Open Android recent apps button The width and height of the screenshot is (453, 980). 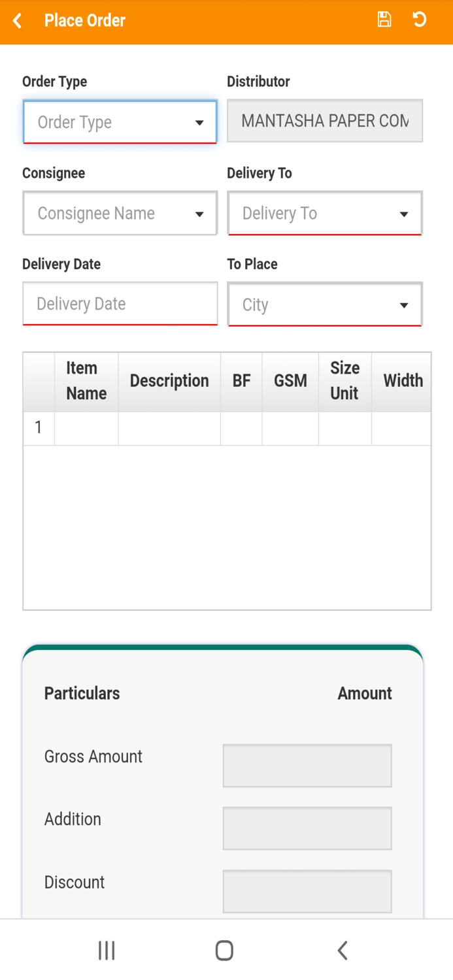(107, 950)
